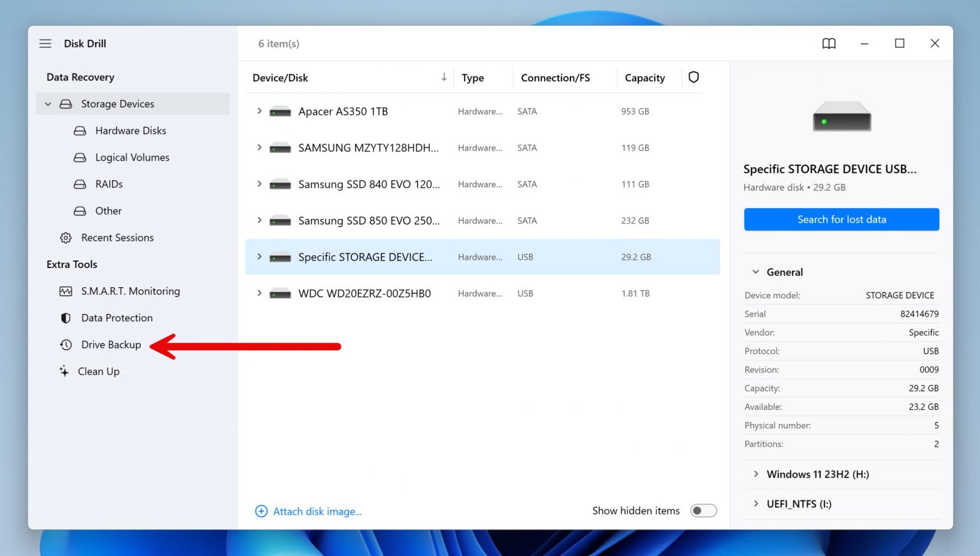This screenshot has height=556, width=980.
Task: Click the large drive image in details panel
Action: click(x=842, y=116)
